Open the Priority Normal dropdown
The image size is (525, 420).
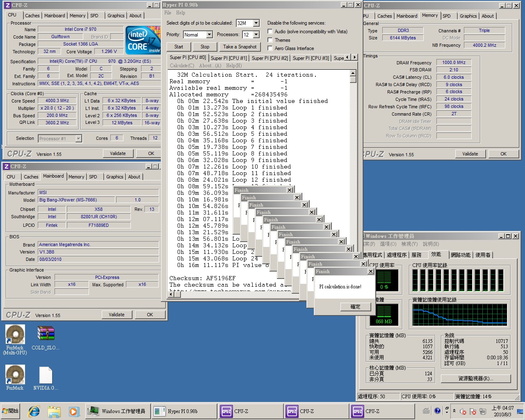click(209, 35)
